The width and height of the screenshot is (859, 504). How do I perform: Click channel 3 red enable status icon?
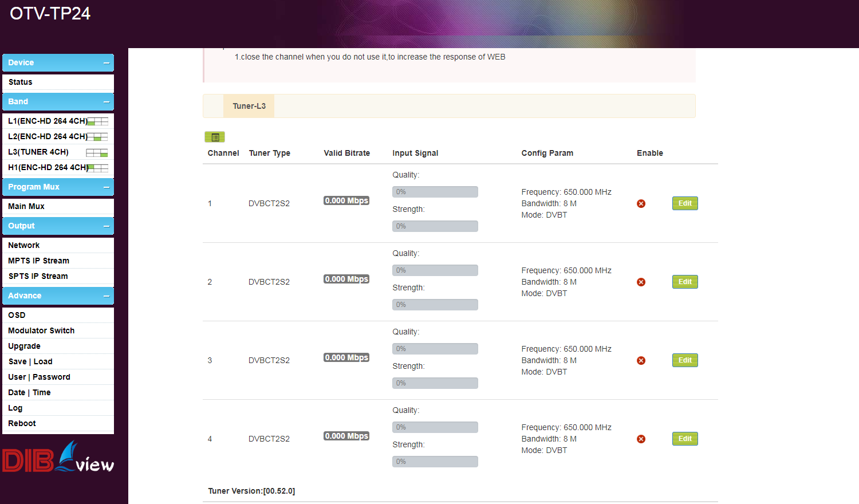(641, 361)
